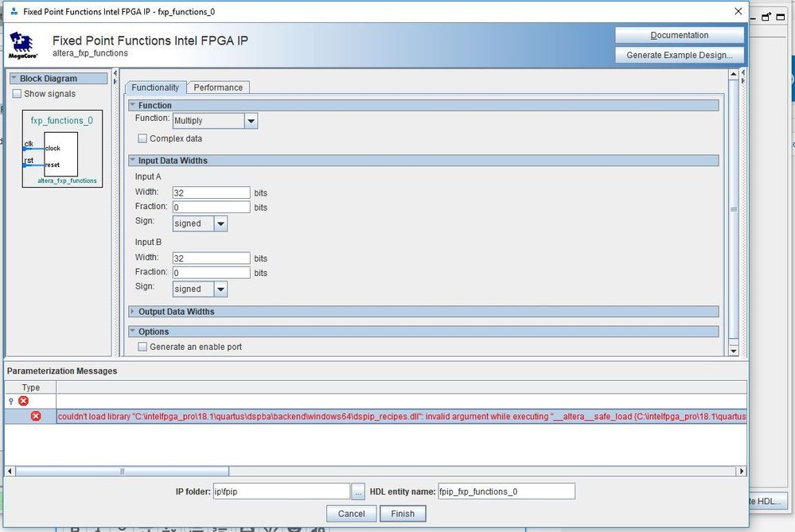Click the IP folder text field
This screenshot has height=532, width=795.
click(282, 491)
